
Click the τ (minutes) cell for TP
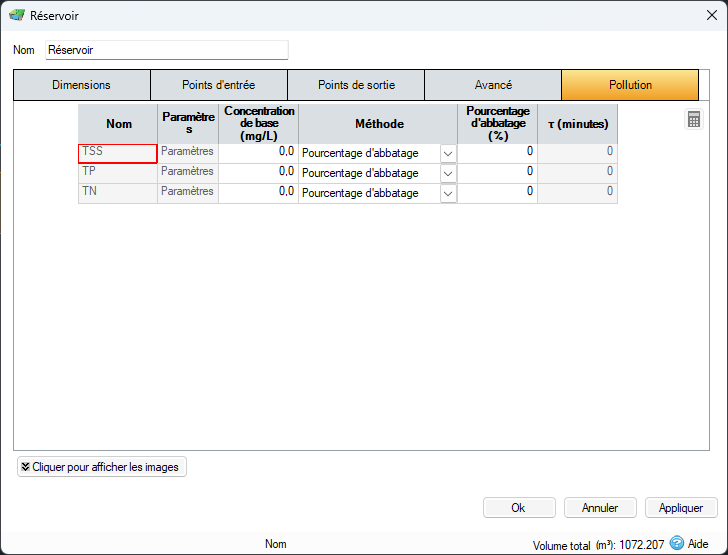[x=578, y=174]
